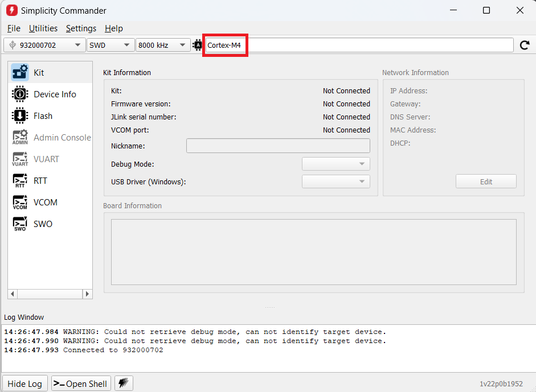This screenshot has width=536, height=392.
Task: Click the target device chip icon
Action: coord(198,45)
